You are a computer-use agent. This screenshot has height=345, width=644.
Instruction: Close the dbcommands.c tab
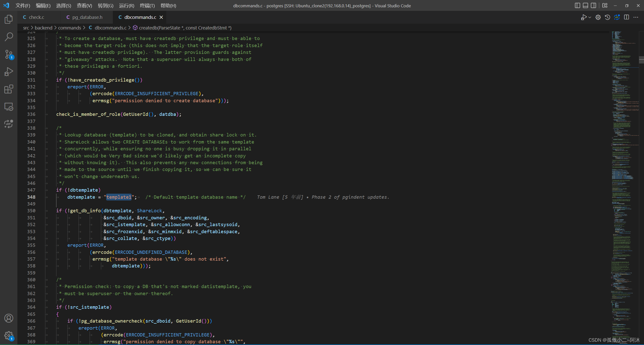tap(161, 17)
